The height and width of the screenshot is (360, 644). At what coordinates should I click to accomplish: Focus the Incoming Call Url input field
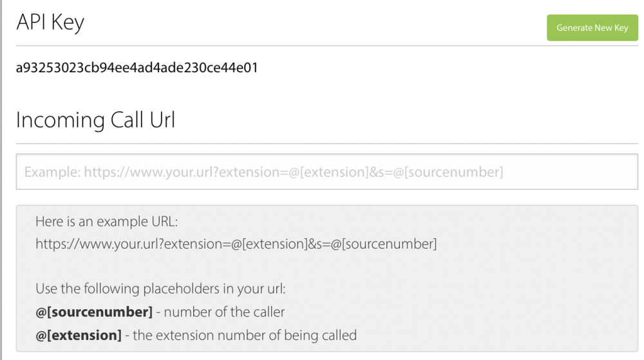pos(327,172)
